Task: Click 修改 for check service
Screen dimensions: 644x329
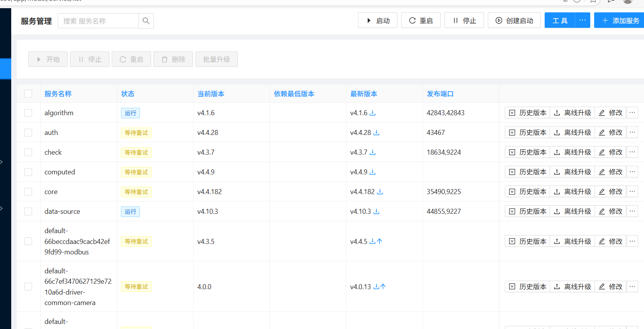Action: 611,152
